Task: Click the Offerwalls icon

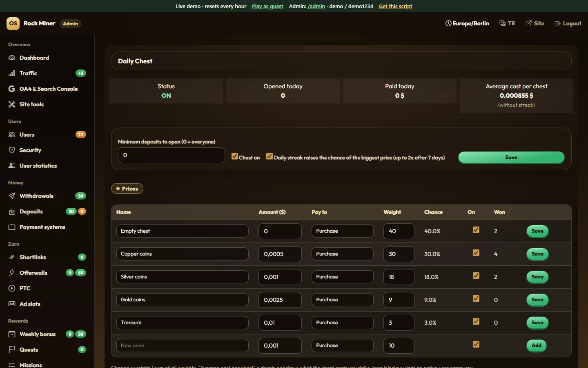Action: coord(12,273)
